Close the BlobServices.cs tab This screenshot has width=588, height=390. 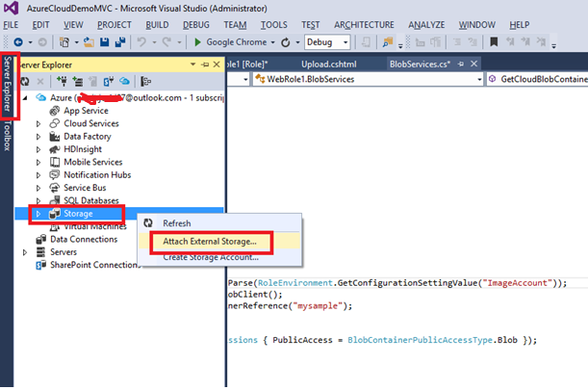[474, 64]
